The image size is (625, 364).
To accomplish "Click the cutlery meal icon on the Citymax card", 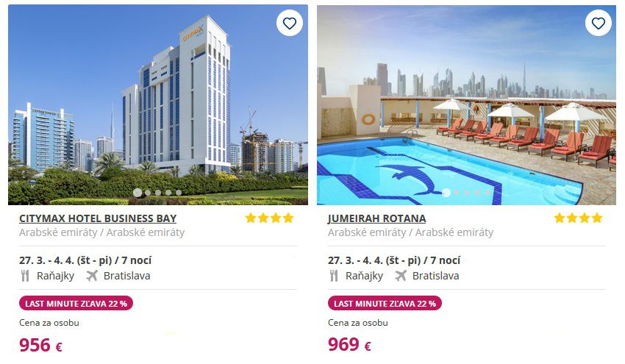I will (x=25, y=276).
